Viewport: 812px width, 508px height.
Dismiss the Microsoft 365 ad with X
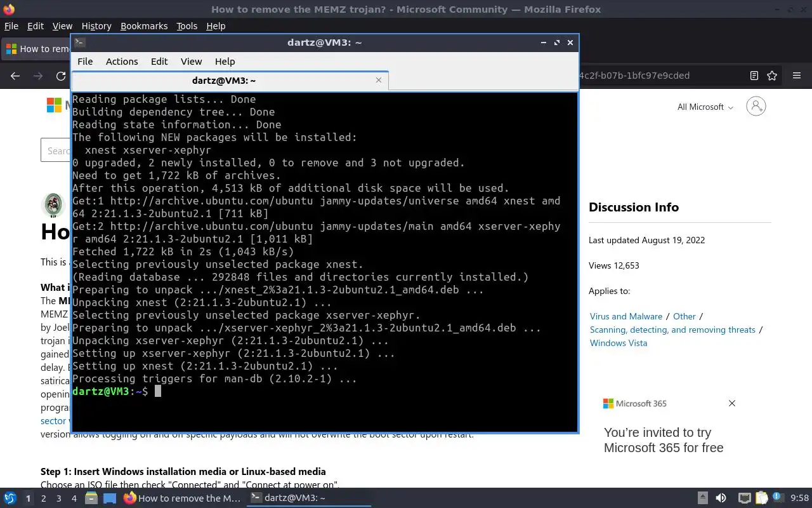click(x=732, y=403)
